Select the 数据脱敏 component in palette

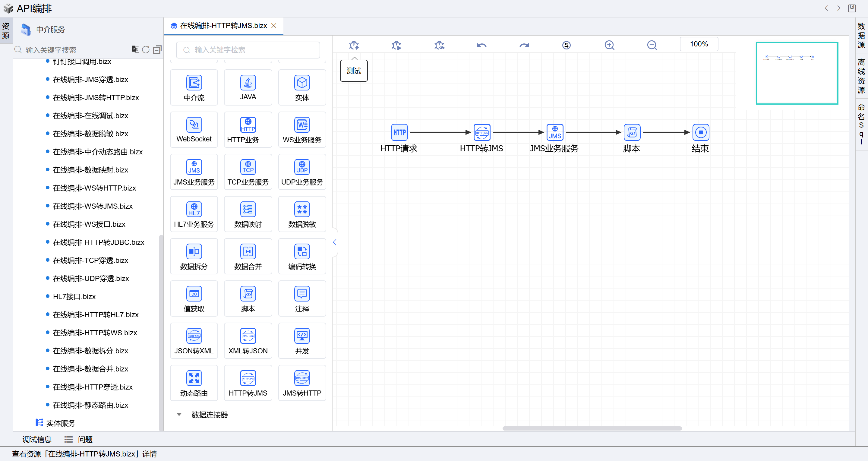(x=302, y=214)
